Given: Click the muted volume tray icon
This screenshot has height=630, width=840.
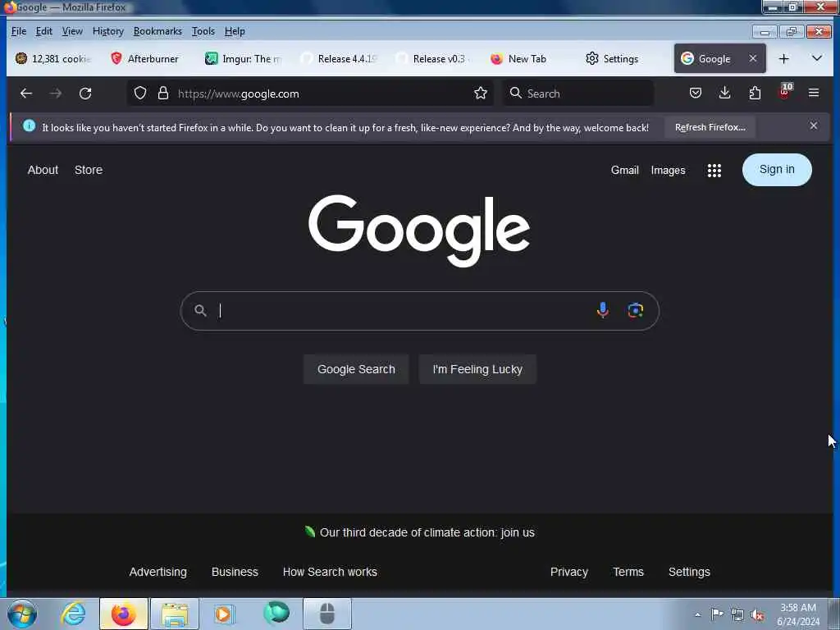Looking at the screenshot, I should [x=757, y=615].
